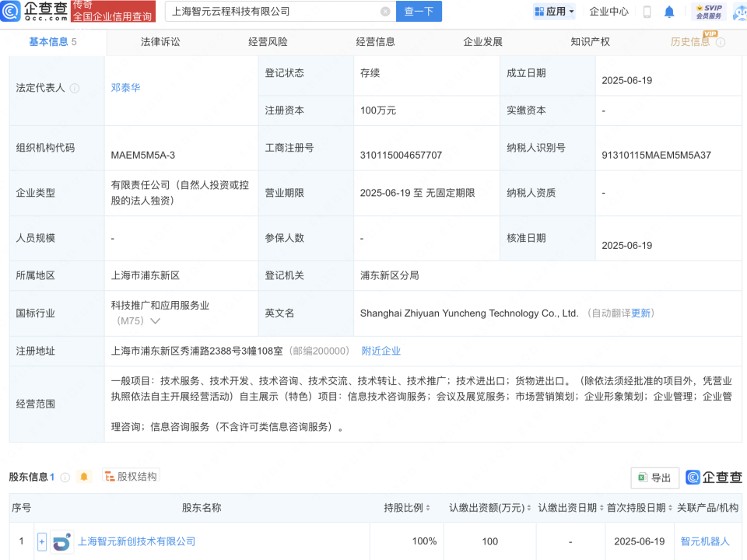Image resolution: width=747 pixels, height=560 pixels.
Task: Click the info icon beside 法定代表人
Action: click(75, 88)
